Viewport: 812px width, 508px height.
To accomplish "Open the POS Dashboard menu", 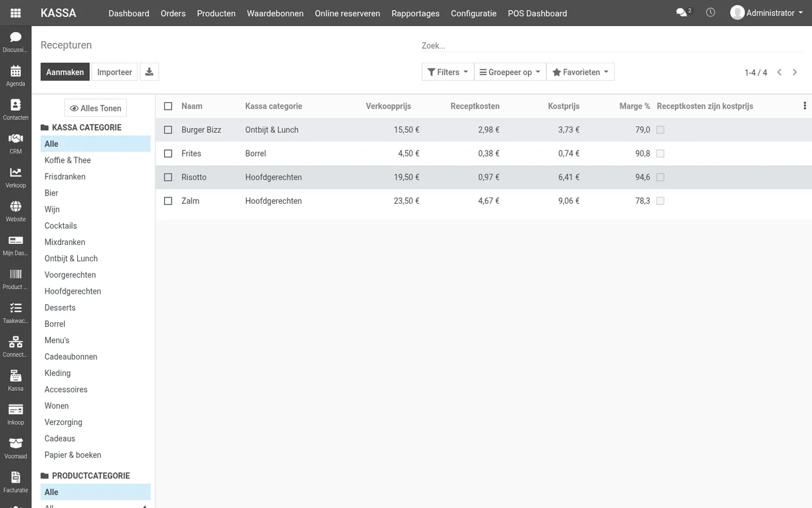I will point(537,13).
